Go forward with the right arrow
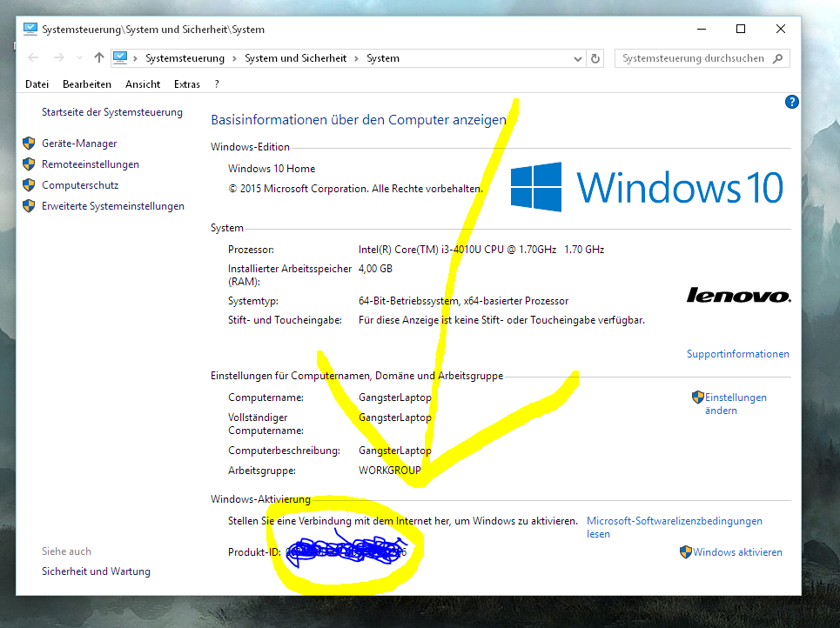 (x=59, y=57)
